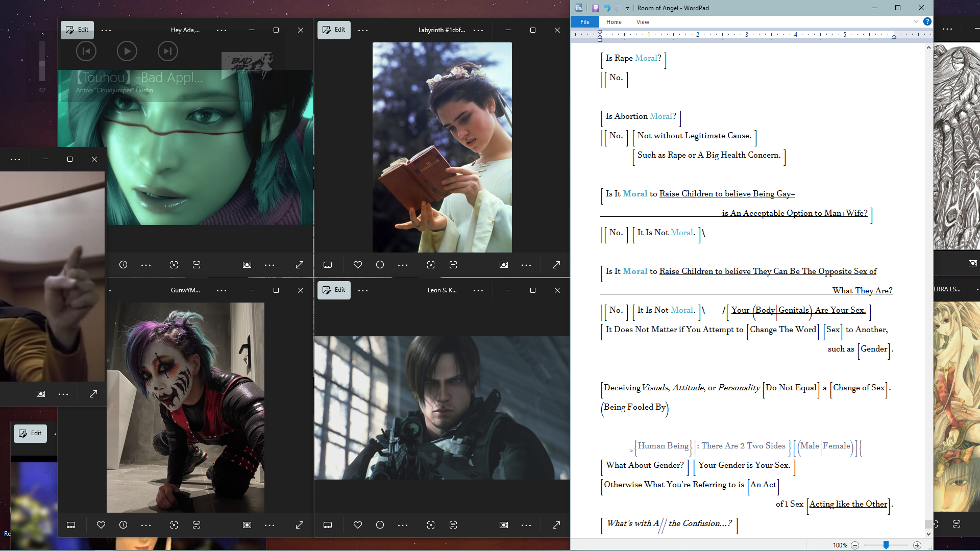The width and height of the screenshot is (980, 551).
Task: Toggle favorite heart in Labyrinth photo window
Action: tap(357, 265)
